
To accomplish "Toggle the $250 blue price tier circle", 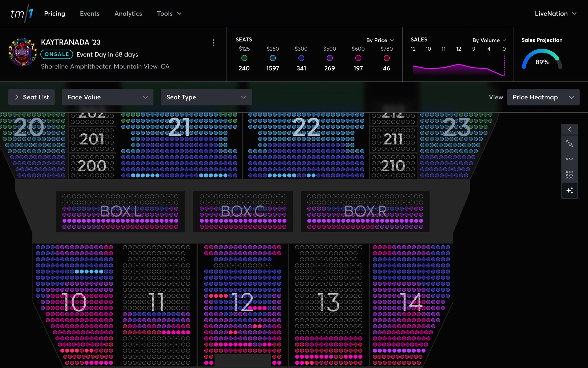I will [x=273, y=58].
